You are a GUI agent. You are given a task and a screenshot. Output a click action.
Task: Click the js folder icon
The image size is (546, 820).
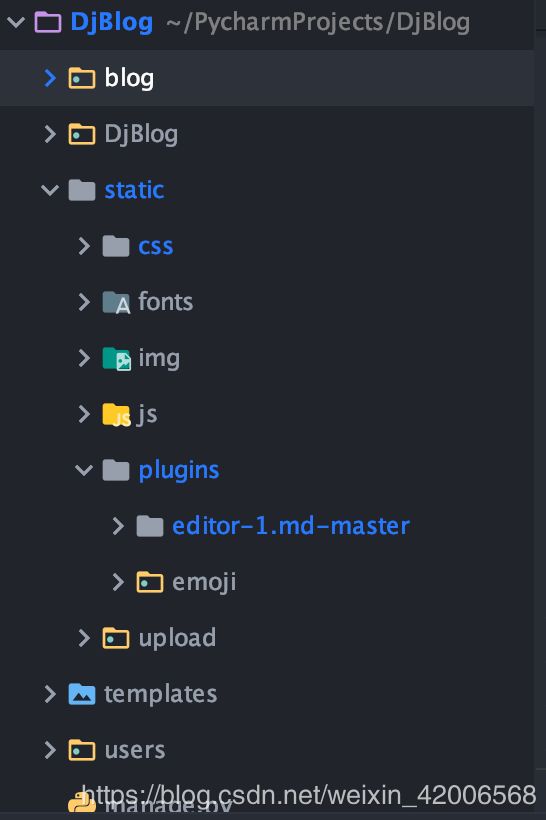116,415
